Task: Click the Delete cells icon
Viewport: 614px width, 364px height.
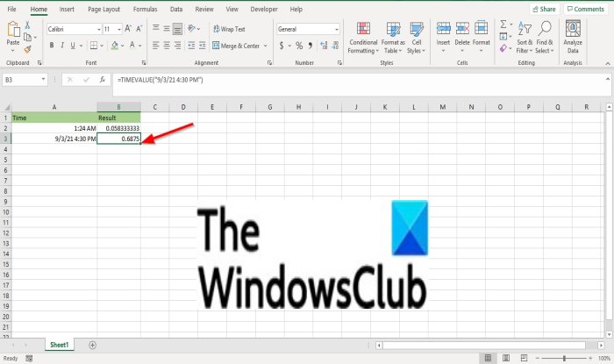Action: point(462,29)
